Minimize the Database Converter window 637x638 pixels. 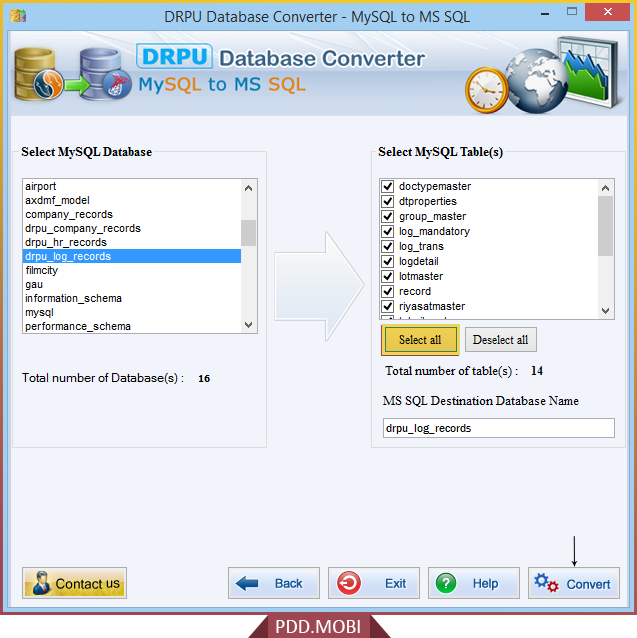(x=545, y=13)
